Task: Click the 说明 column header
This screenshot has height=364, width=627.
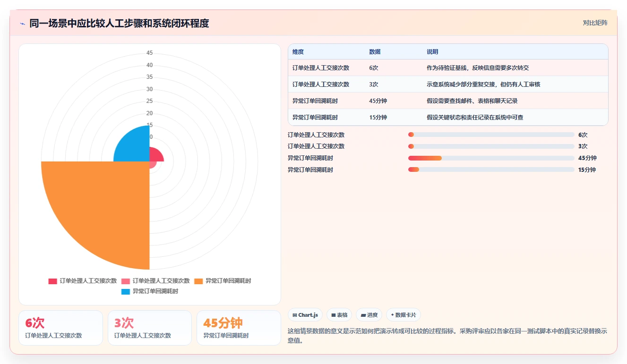Action: (x=432, y=51)
